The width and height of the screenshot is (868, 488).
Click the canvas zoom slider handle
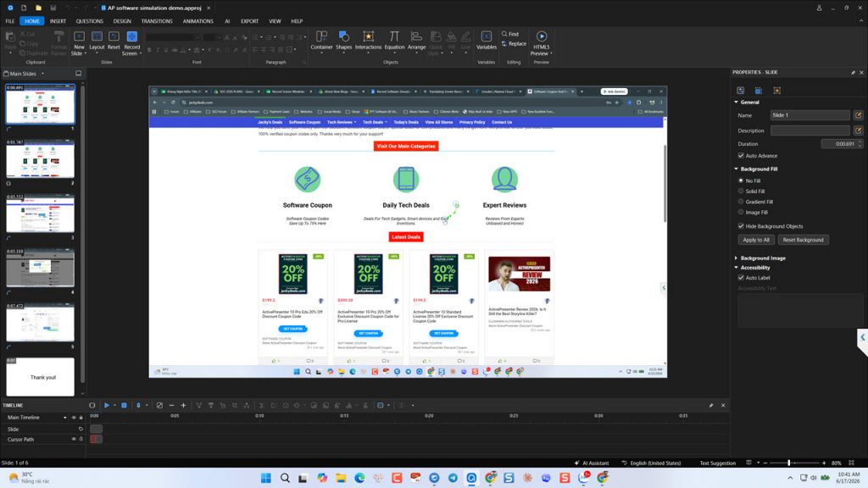pos(789,463)
